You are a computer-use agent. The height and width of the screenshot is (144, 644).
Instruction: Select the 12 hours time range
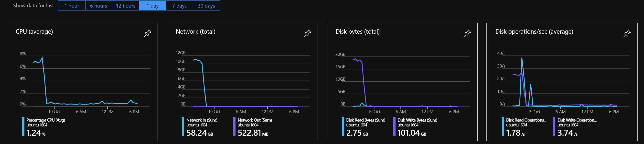[x=126, y=5]
